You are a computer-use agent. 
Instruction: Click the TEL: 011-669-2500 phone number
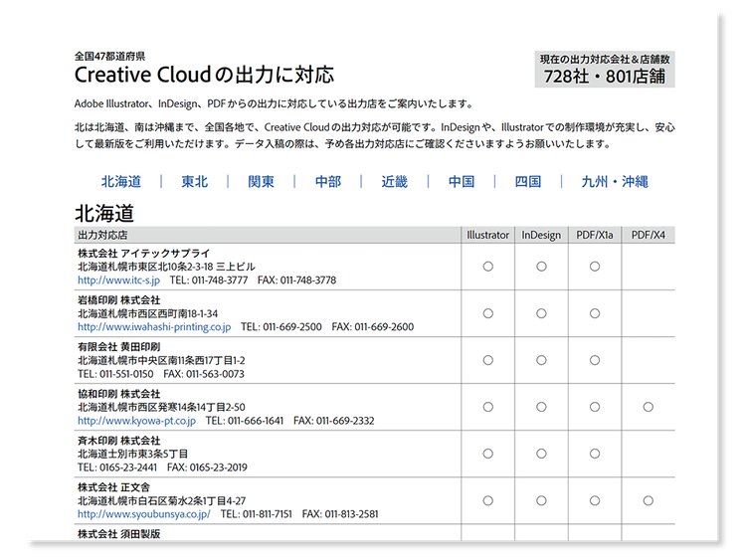coord(281,327)
